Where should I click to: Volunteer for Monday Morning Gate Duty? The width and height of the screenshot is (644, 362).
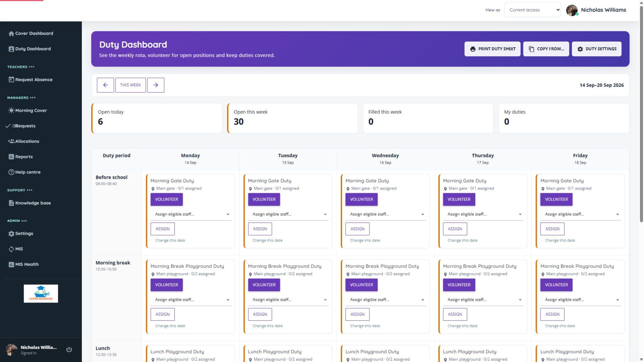click(x=167, y=199)
